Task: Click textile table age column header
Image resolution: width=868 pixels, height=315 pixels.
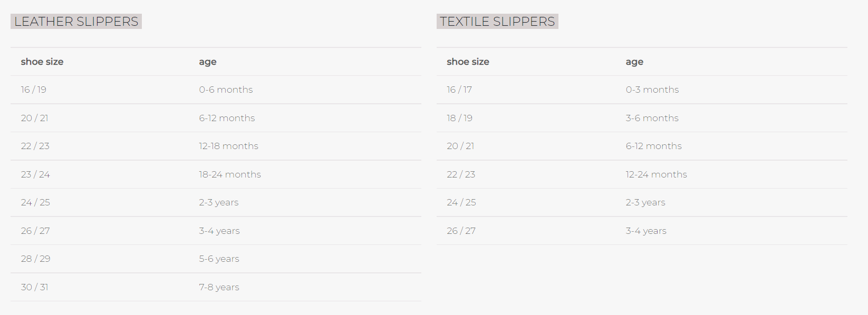Action: point(634,62)
